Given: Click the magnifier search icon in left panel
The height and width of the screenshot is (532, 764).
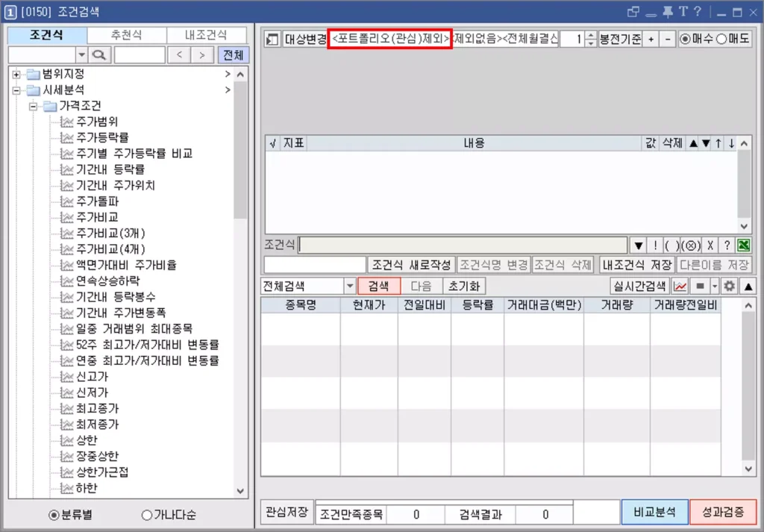Looking at the screenshot, I should (99, 55).
